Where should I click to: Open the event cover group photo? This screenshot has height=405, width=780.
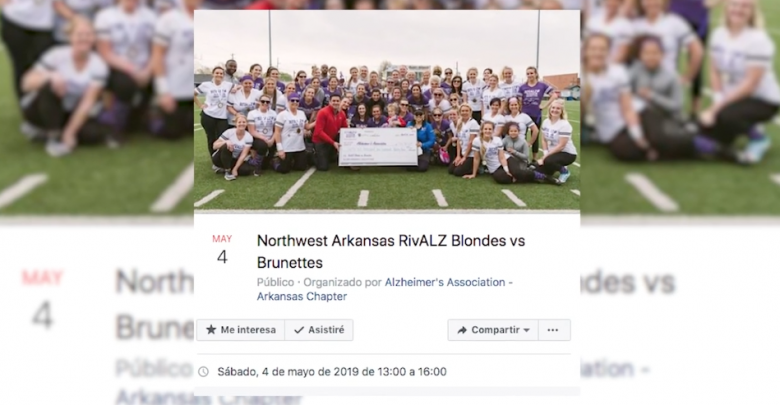tap(387, 111)
